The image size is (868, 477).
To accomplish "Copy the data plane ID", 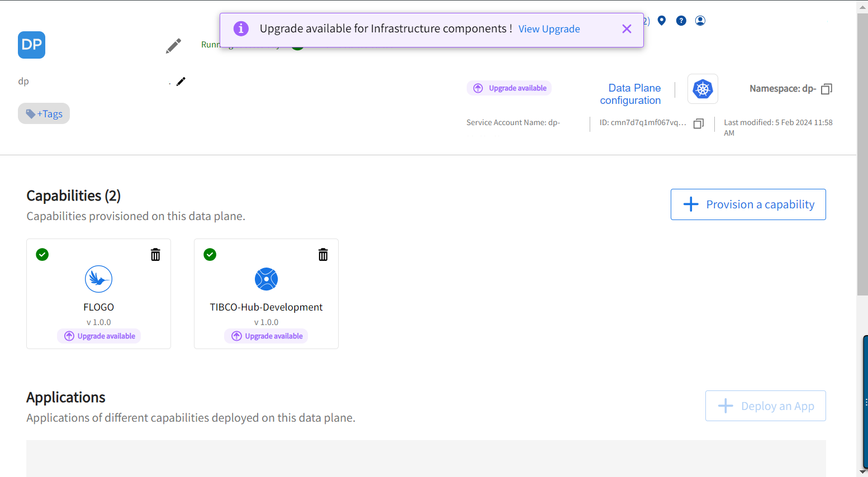I will (698, 123).
